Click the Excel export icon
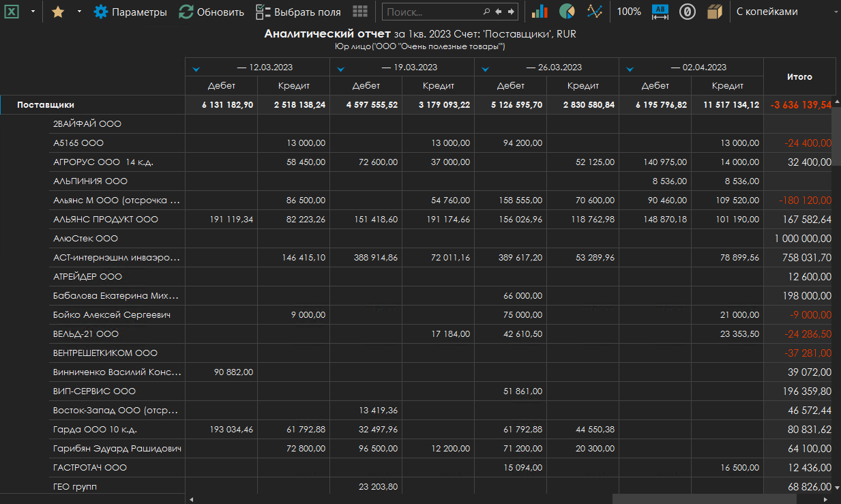Image resolution: width=841 pixels, height=504 pixels. pos(12,12)
